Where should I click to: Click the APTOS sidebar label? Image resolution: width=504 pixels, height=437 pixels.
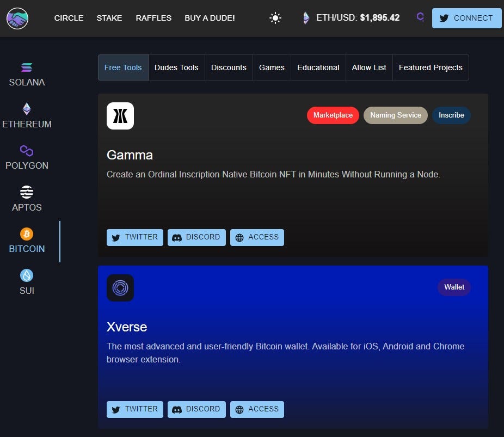coord(27,207)
